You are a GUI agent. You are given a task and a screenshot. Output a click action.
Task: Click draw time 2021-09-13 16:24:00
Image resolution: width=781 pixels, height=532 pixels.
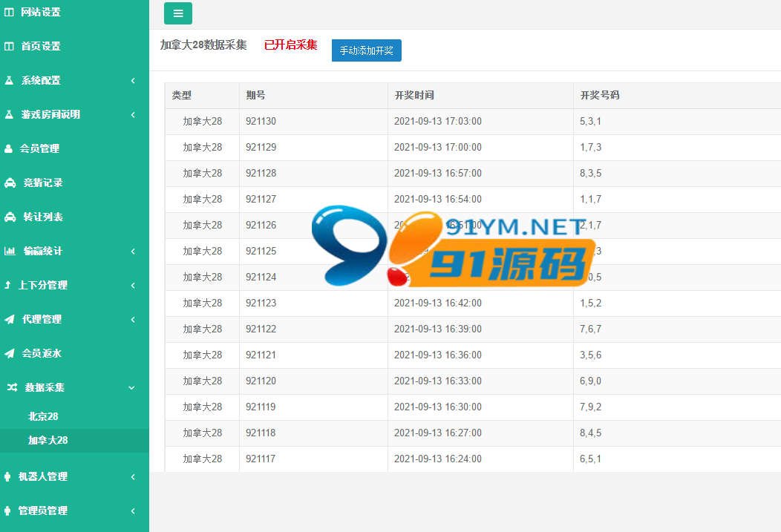[x=438, y=459]
